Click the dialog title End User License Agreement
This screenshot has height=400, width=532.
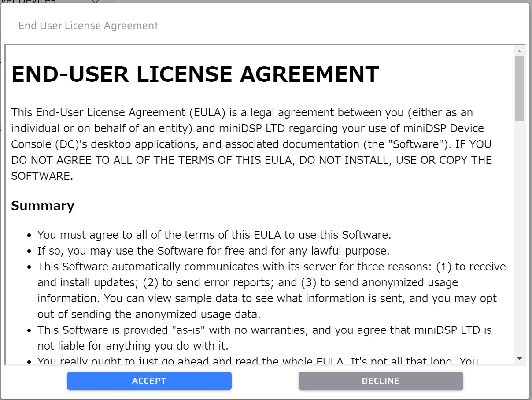tap(88, 26)
